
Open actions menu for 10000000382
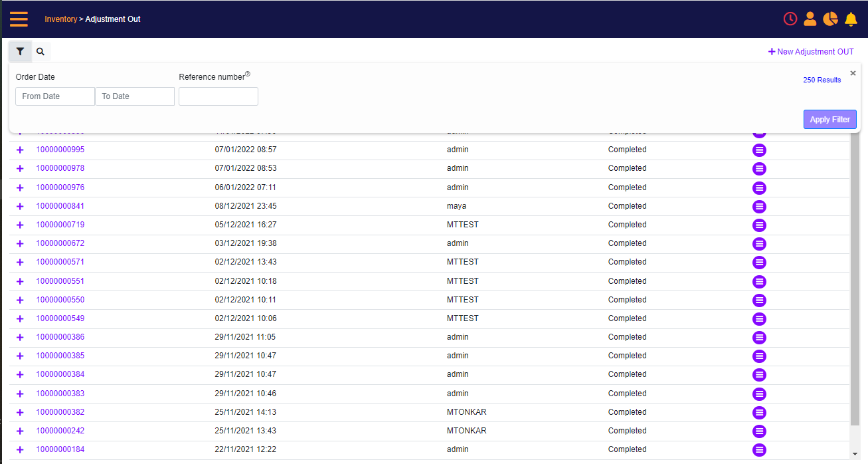pyautogui.click(x=760, y=412)
